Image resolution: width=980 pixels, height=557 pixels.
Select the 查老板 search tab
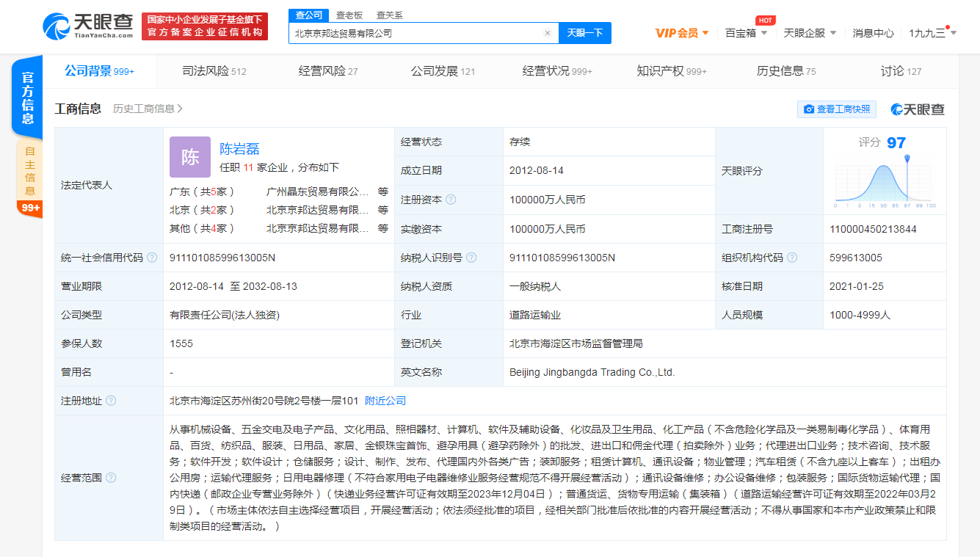(x=349, y=15)
